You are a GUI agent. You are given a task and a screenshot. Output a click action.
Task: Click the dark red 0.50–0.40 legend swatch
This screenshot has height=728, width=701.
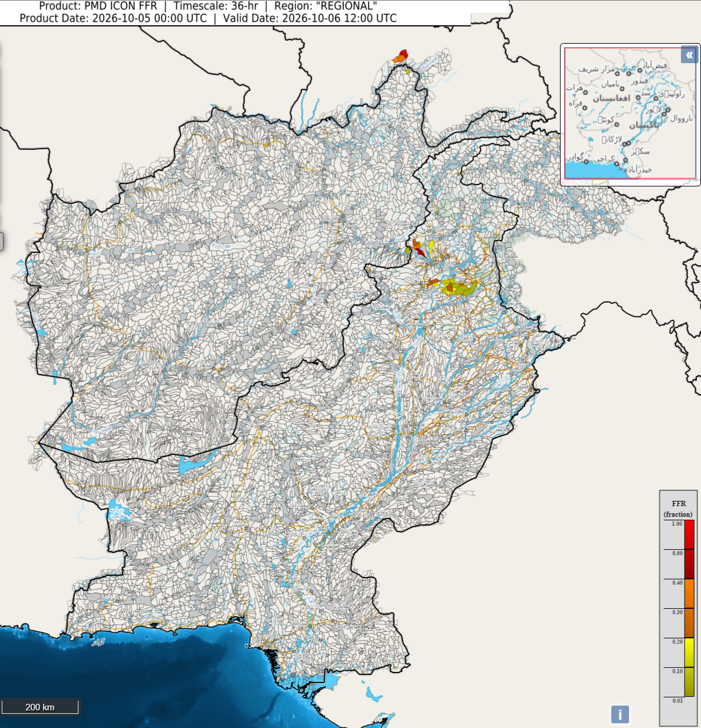pos(689,565)
